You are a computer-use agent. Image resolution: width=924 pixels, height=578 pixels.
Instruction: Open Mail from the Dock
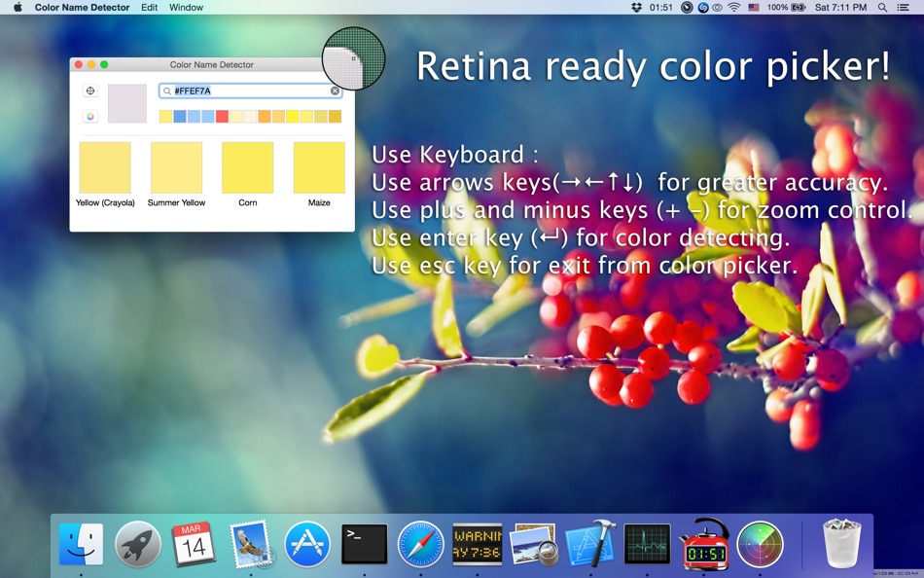(250, 544)
